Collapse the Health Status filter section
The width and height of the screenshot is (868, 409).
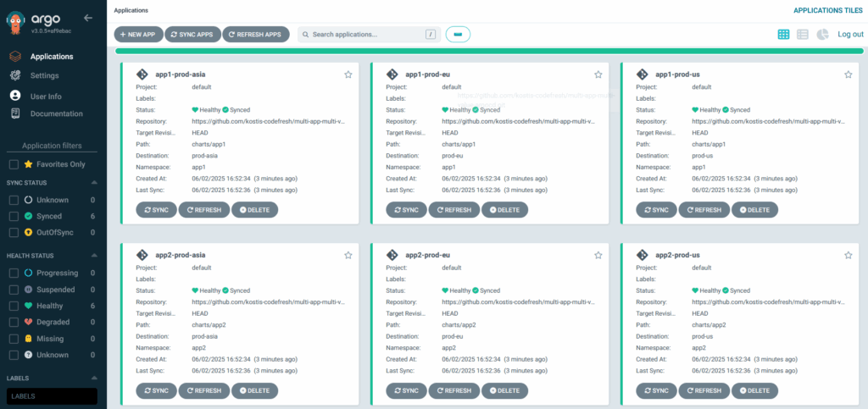point(93,256)
